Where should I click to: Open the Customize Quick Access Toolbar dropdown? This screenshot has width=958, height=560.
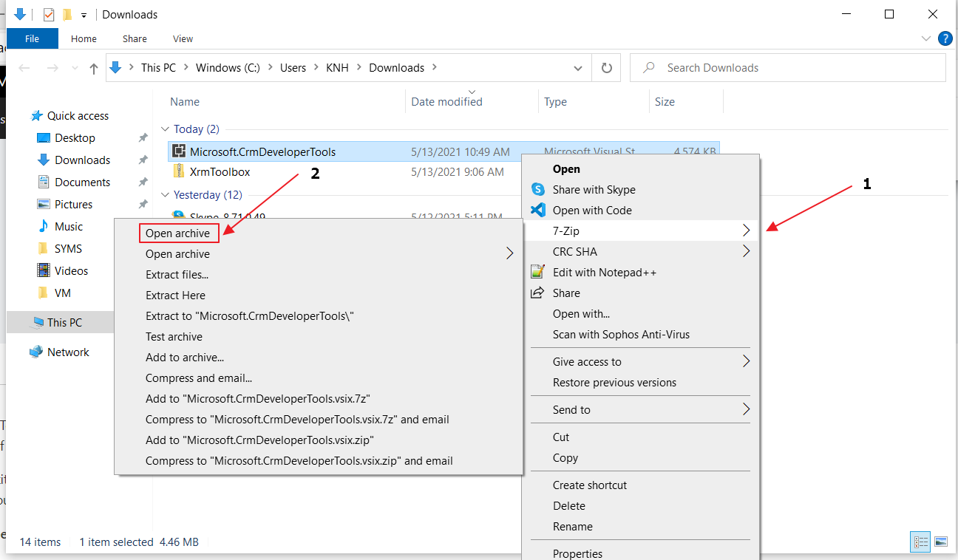(84, 15)
